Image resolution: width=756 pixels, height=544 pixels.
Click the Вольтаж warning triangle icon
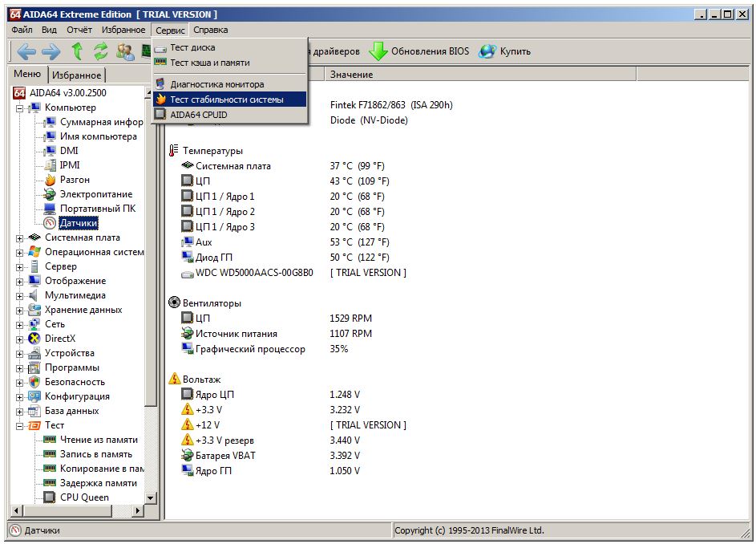coord(174,379)
